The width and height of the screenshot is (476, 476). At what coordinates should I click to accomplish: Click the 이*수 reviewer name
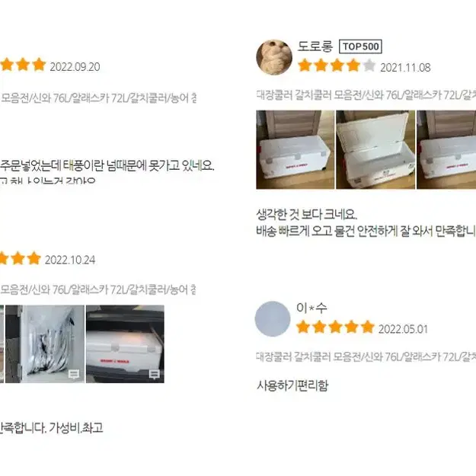[311, 308]
